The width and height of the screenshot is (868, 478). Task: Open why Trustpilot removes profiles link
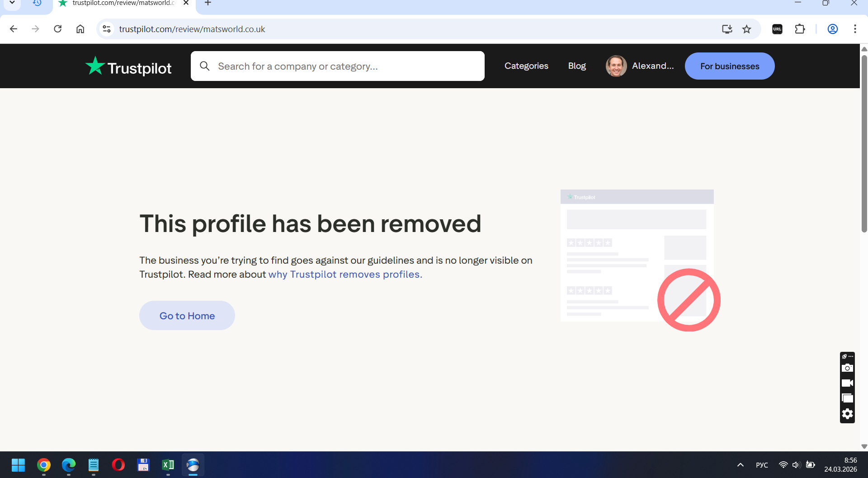pyautogui.click(x=345, y=274)
